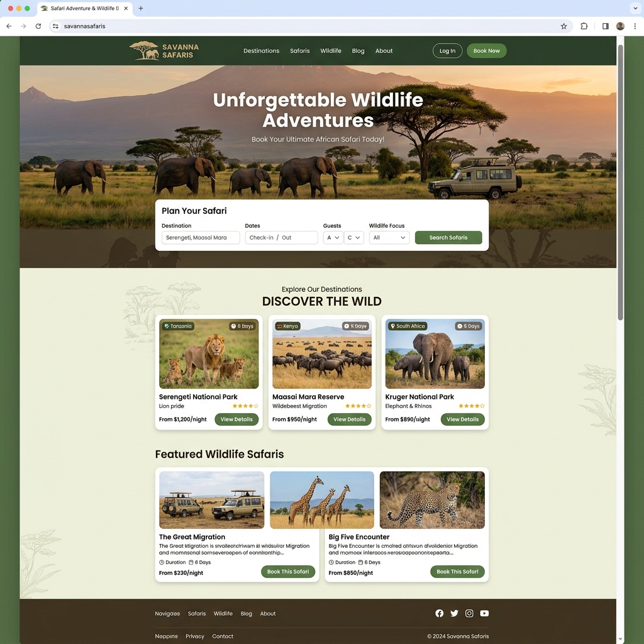The image size is (644, 644).
Task: Click the Search Safaris button
Action: [x=448, y=237]
